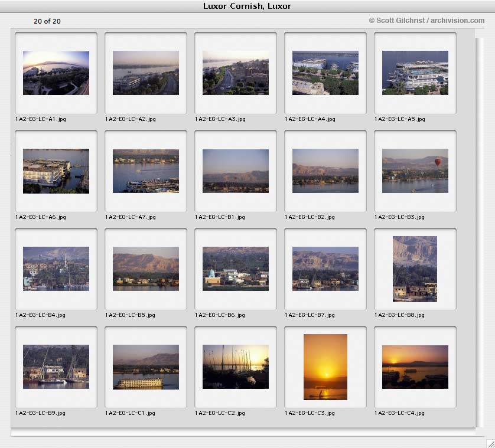Select the 1A2-EG-LC-C4.jpg sunset thumbnail
The height and width of the screenshot is (448, 495).
tap(415, 367)
